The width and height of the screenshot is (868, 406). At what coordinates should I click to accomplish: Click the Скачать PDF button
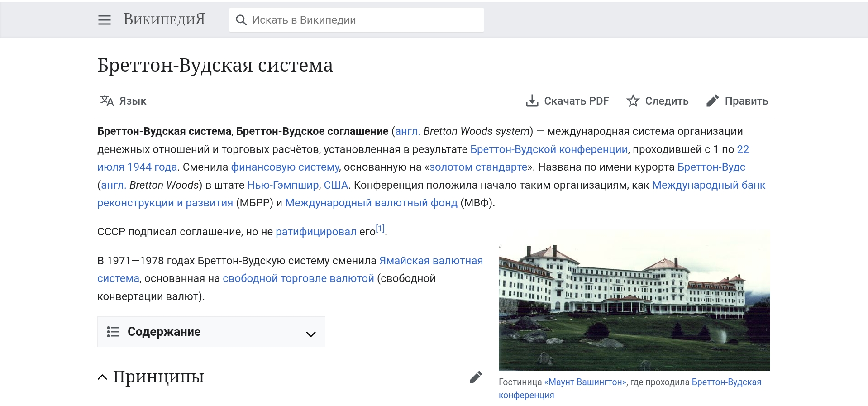pos(567,100)
